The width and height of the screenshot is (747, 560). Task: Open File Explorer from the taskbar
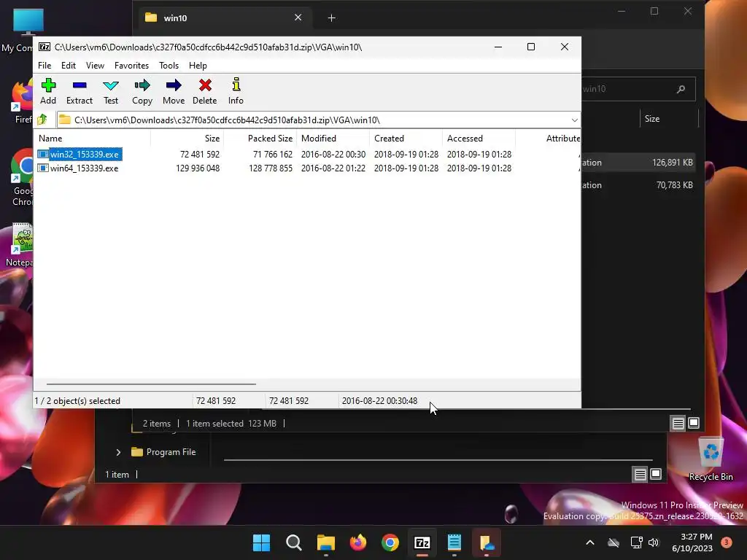click(x=326, y=542)
